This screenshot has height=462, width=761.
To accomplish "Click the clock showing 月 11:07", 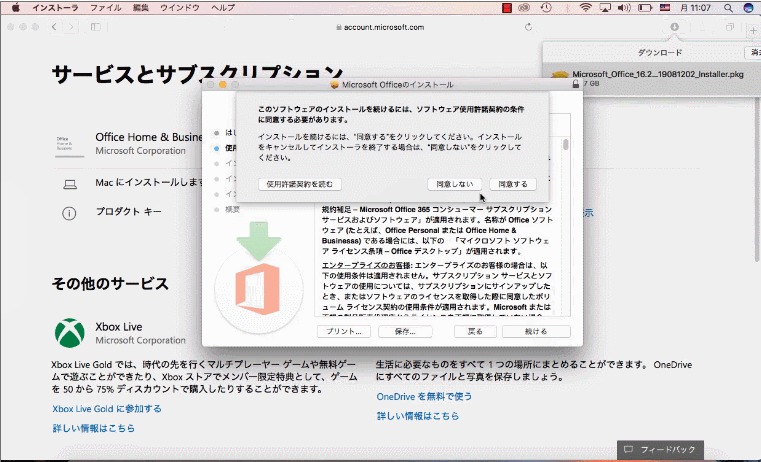I will click(x=695, y=8).
